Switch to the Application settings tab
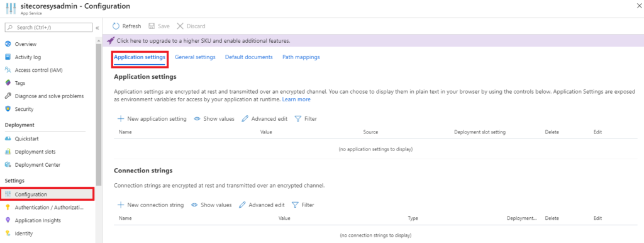 tap(140, 57)
